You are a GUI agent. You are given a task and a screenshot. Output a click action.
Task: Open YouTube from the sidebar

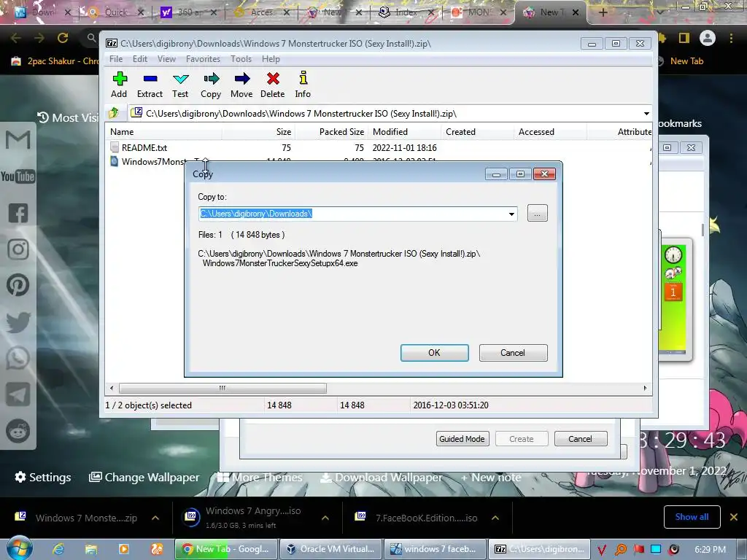pyautogui.click(x=18, y=176)
